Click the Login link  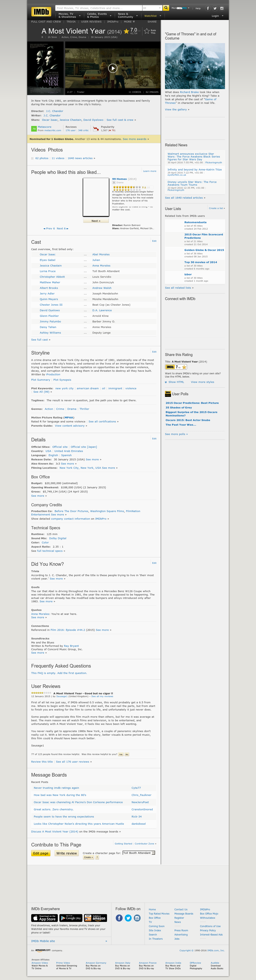pos(215,16)
